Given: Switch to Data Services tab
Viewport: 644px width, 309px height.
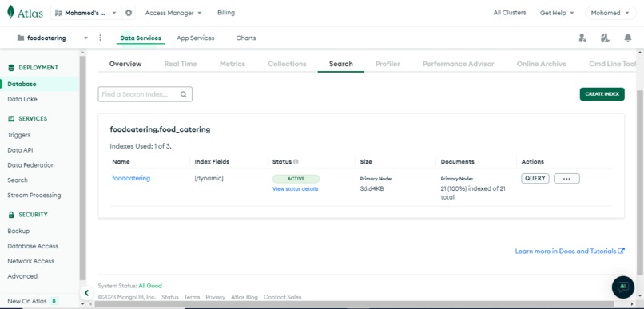Looking at the screenshot, I should coord(141,38).
